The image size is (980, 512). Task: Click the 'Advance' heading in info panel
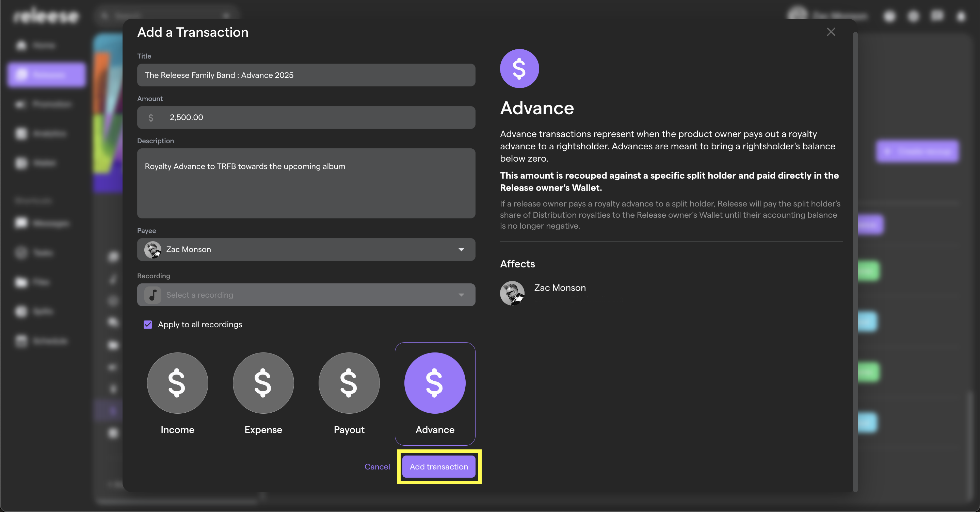click(537, 108)
